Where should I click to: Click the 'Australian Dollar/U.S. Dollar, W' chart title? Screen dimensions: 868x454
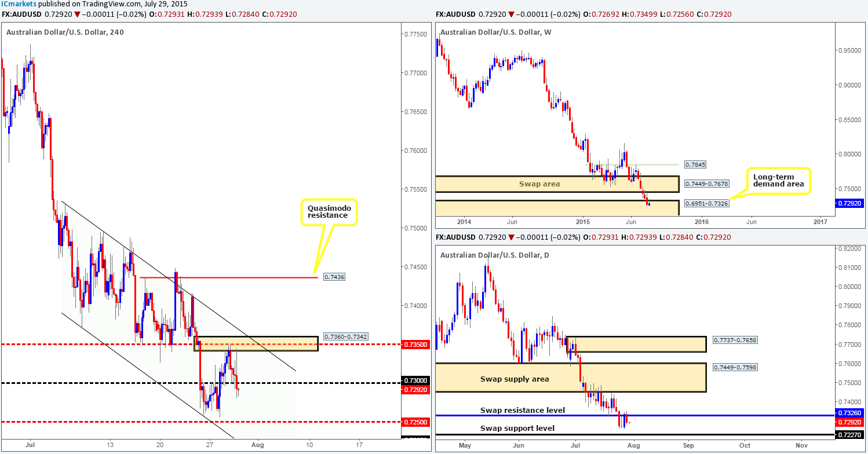pos(497,32)
